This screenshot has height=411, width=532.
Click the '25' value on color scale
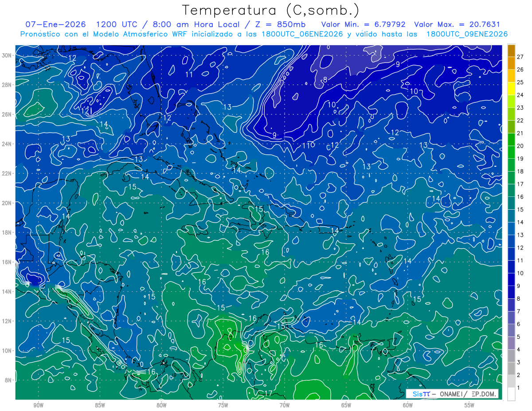coord(520,82)
